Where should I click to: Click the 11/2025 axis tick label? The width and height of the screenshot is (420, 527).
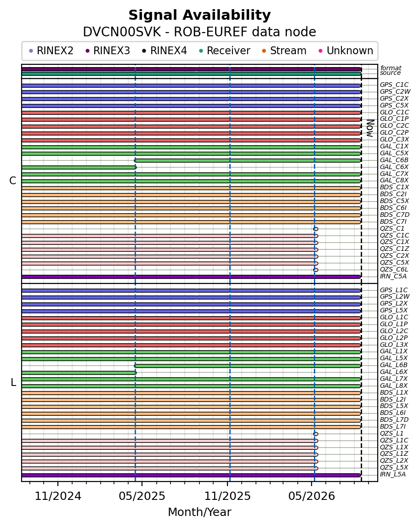227,496
